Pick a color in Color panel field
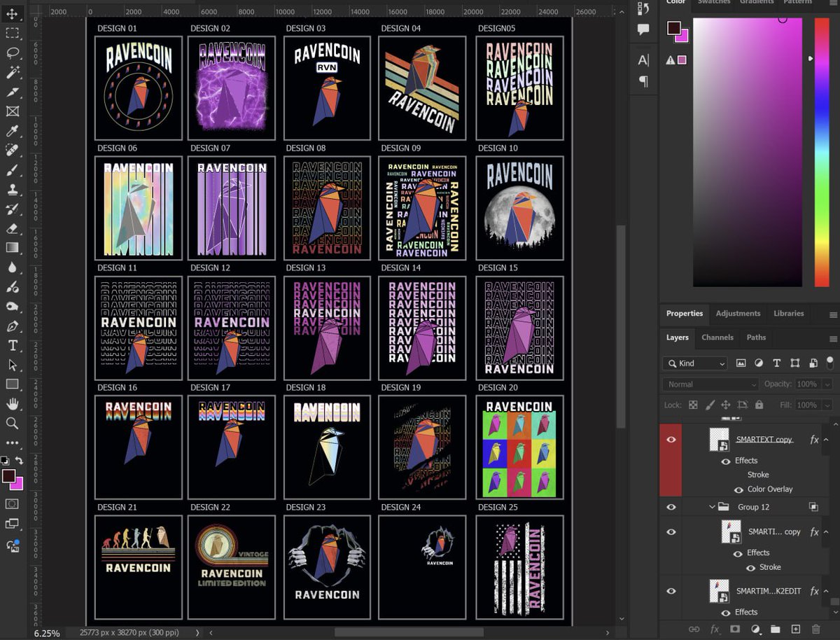Image resolution: width=840 pixels, height=640 pixels. tap(748, 152)
